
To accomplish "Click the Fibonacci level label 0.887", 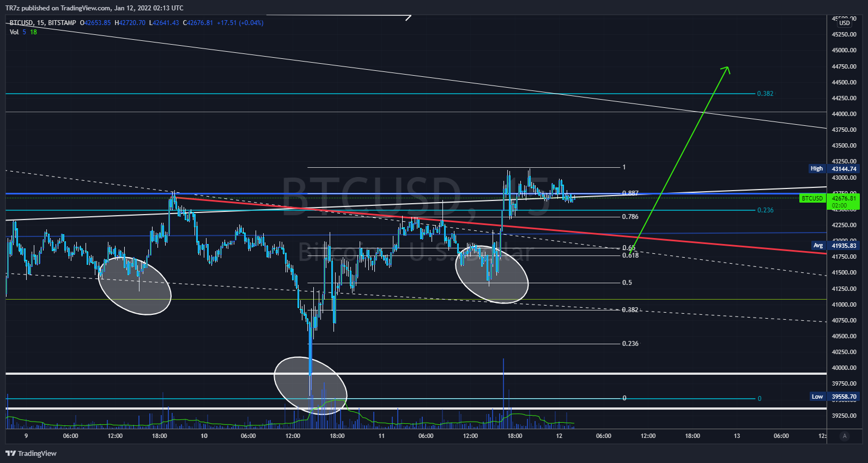I will 630,193.
